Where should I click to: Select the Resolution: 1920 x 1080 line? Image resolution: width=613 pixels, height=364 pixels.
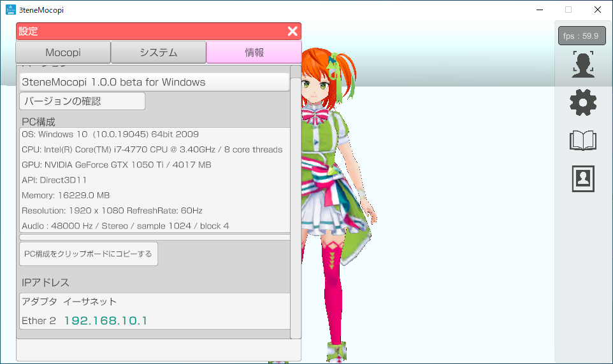[112, 211]
